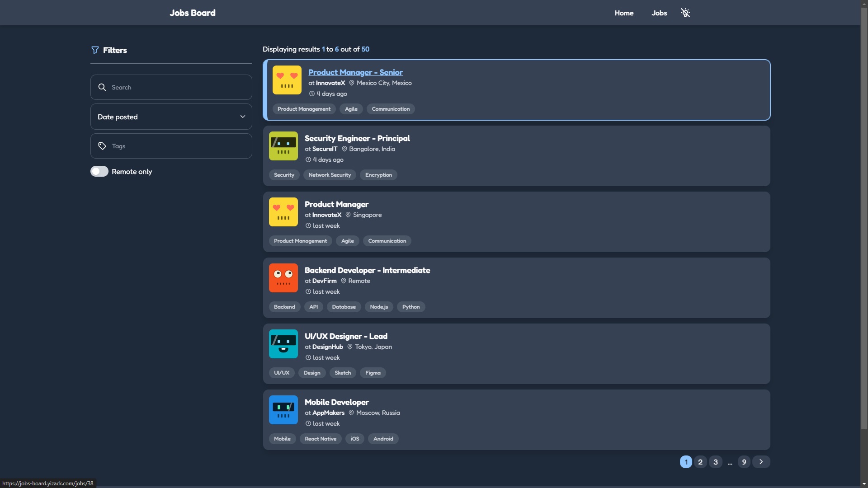The image size is (868, 488).
Task: Click the Design tag
Action: [x=312, y=373]
